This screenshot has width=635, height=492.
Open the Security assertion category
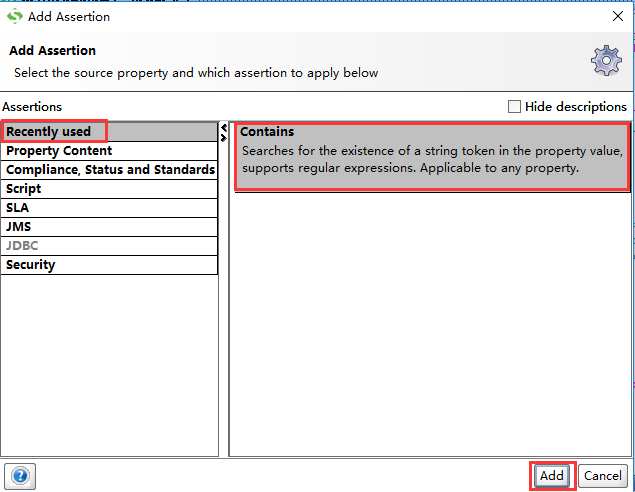pyautogui.click(x=31, y=265)
